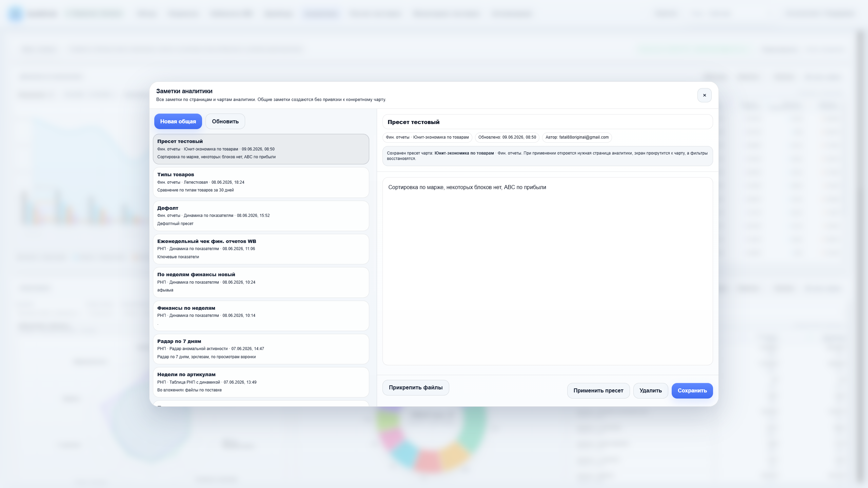This screenshot has width=868, height=488.
Task: Click into the note body text area
Action: 547,271
